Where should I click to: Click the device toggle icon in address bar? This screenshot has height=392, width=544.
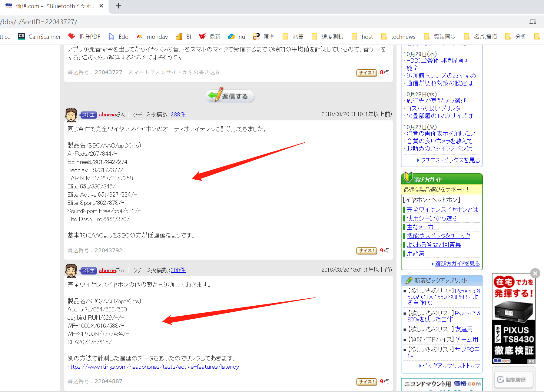[x=533, y=22]
